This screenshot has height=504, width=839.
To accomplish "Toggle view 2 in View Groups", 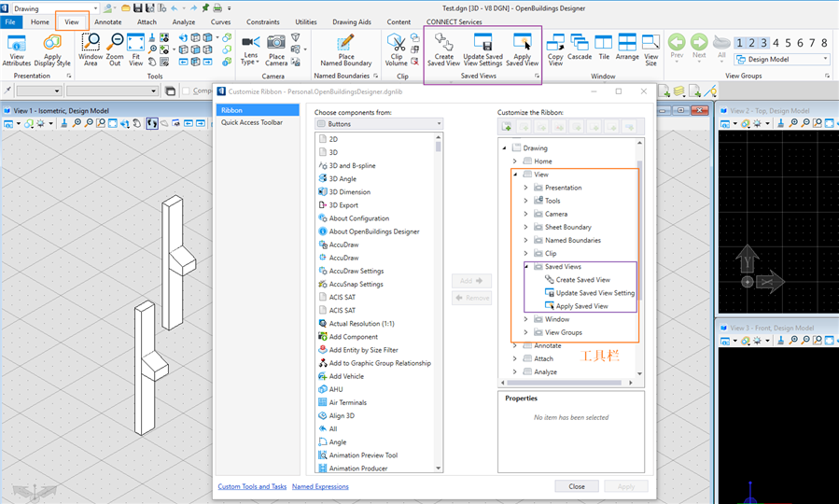I will pos(752,43).
